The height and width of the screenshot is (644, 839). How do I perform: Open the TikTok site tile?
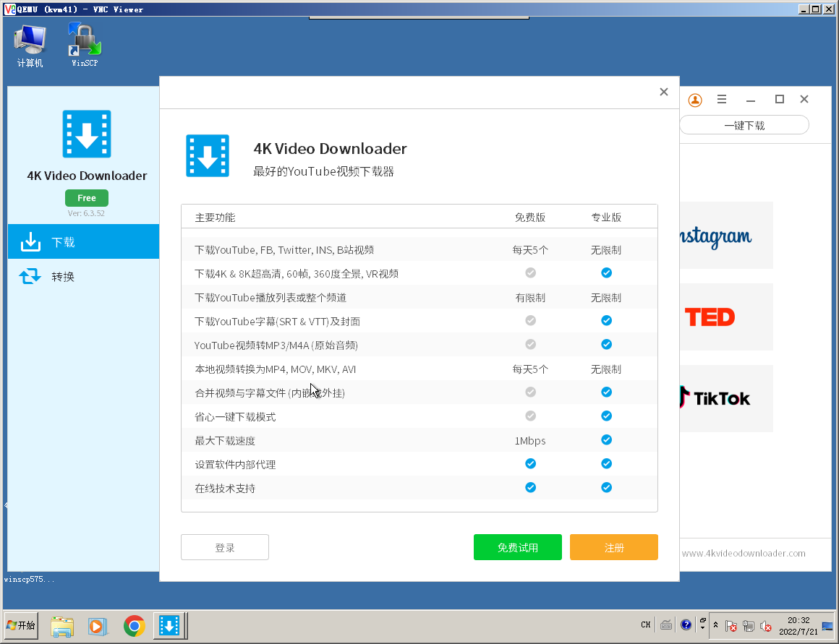pyautogui.click(x=726, y=398)
